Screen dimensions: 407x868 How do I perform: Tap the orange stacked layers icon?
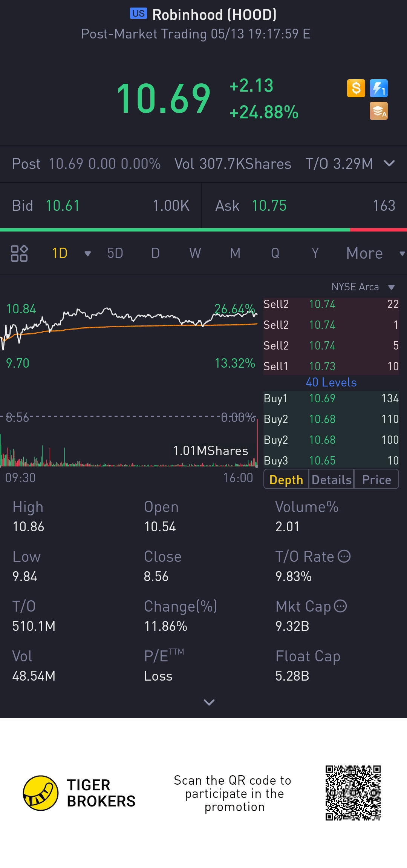click(x=379, y=111)
